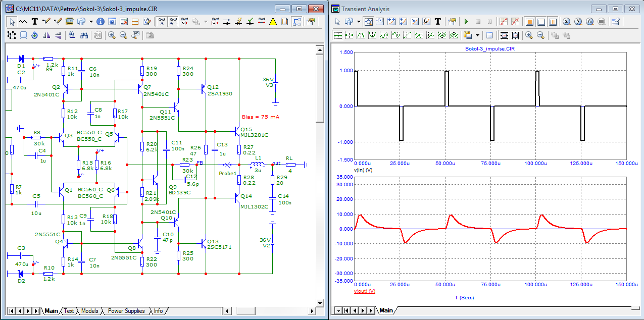Click the Wire mode zigzag icon

coord(24,22)
